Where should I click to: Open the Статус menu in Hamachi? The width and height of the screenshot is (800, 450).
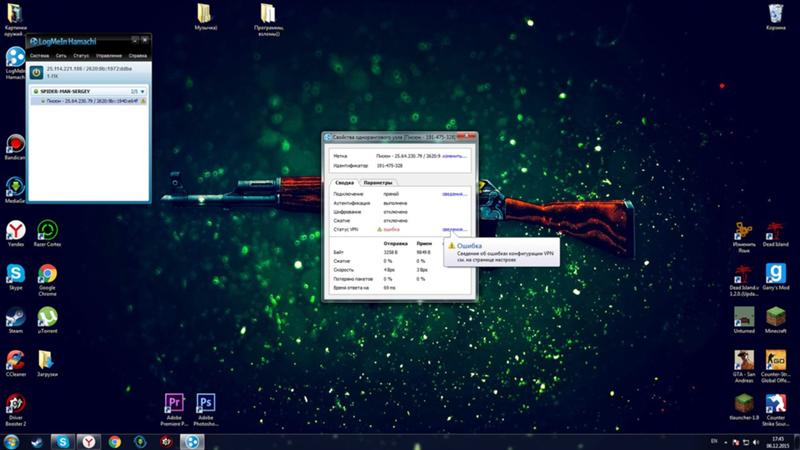click(x=81, y=56)
